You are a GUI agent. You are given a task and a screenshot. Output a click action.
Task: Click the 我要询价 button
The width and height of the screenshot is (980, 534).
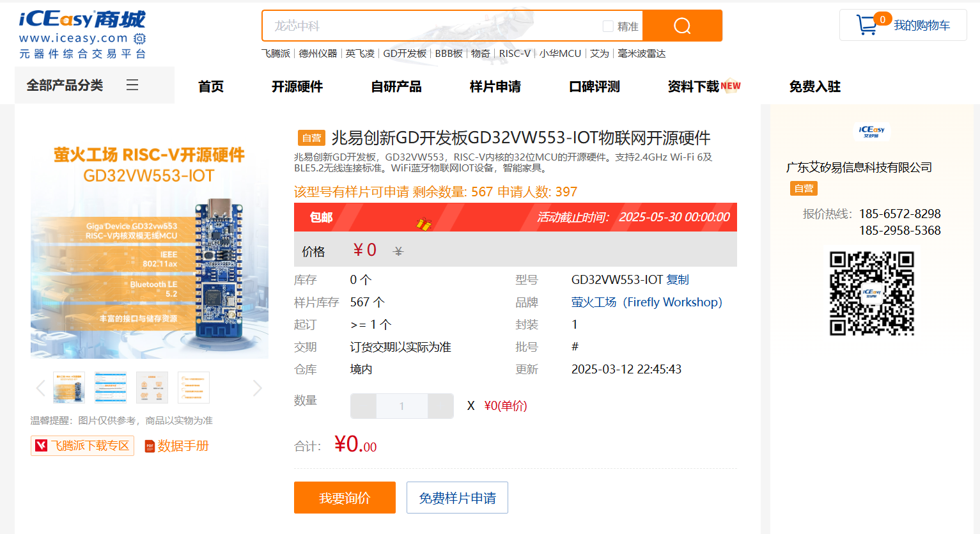(345, 498)
